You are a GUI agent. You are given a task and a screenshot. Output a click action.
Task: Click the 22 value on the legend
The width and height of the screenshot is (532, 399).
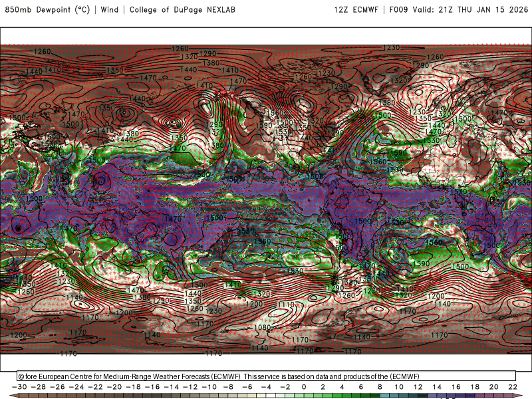513,387
